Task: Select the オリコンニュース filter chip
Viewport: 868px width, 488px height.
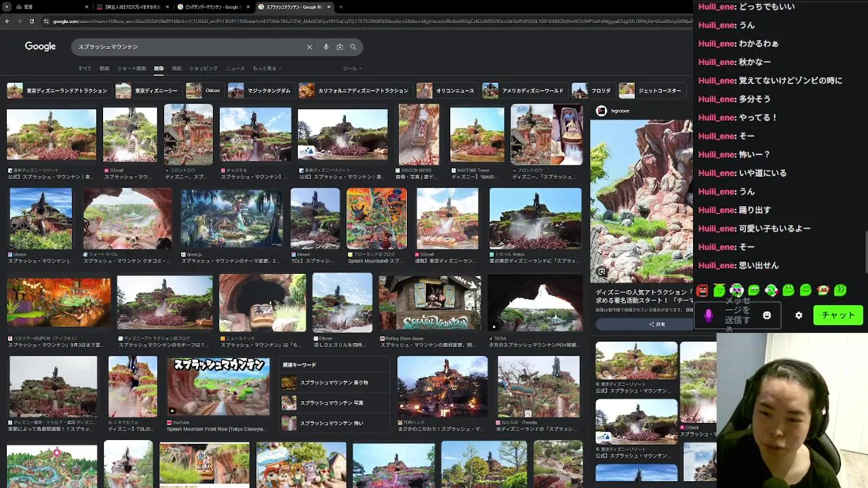Action: pyautogui.click(x=446, y=91)
